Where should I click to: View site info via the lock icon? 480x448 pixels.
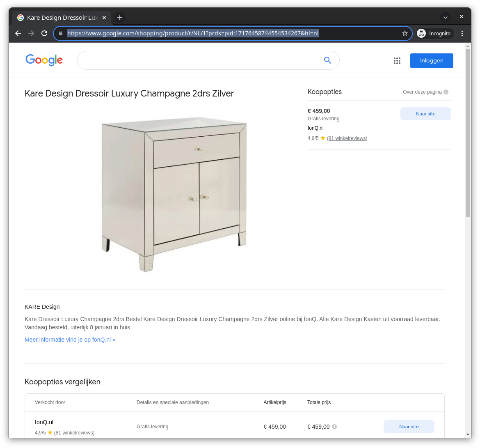[x=61, y=33]
